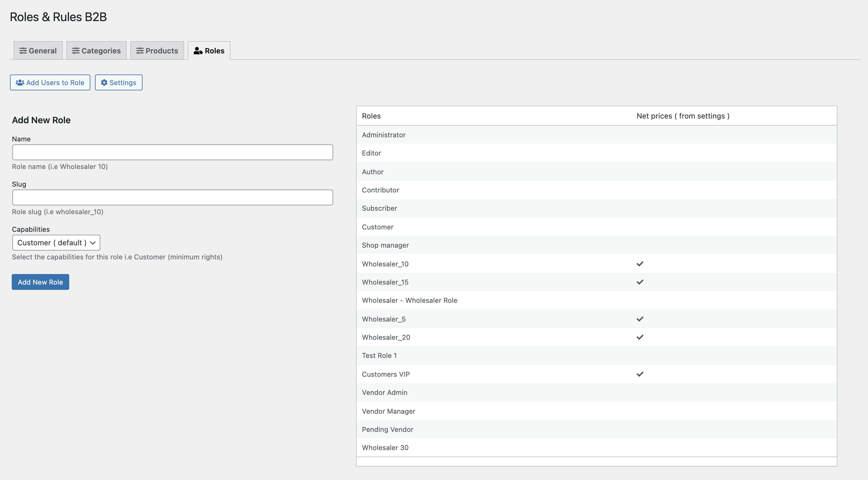
Task: Click the sliders icon on Categories tab
Action: (76, 50)
